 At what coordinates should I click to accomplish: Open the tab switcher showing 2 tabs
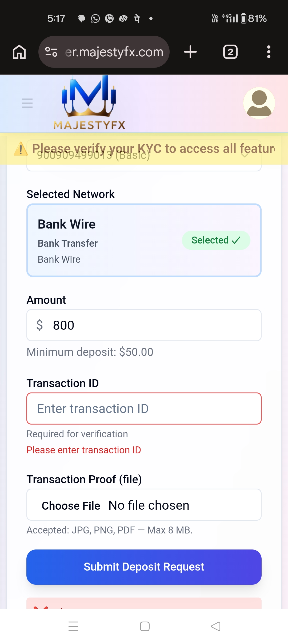point(230,52)
